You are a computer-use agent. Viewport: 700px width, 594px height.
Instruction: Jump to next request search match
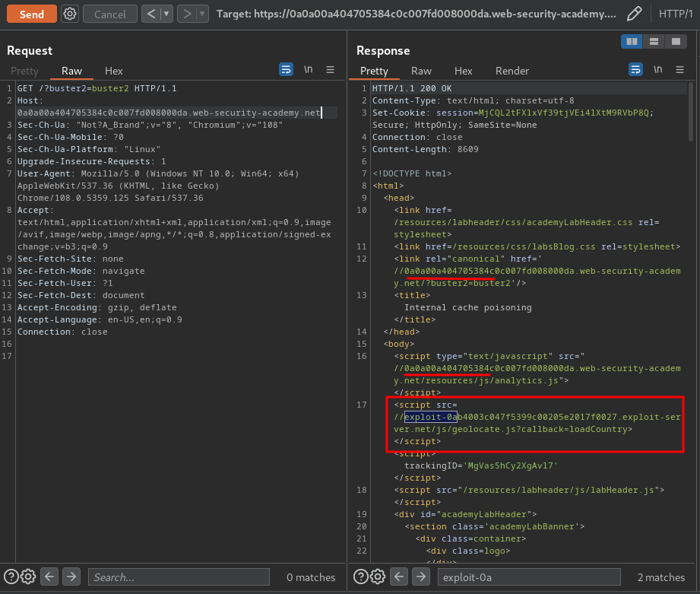tap(71, 577)
